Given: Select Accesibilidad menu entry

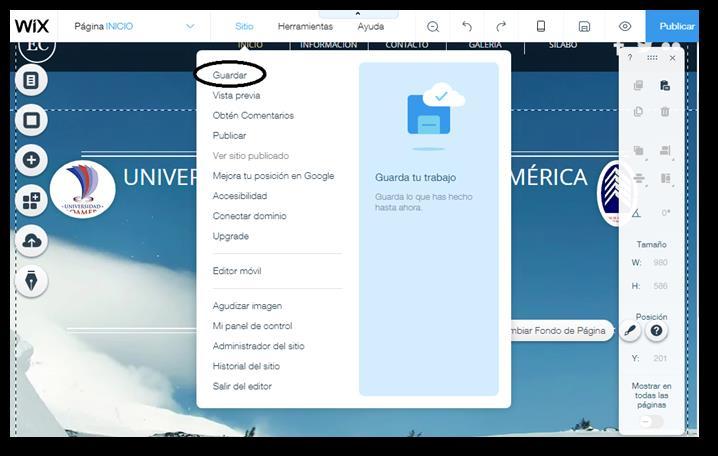Looking at the screenshot, I should pyautogui.click(x=240, y=196).
